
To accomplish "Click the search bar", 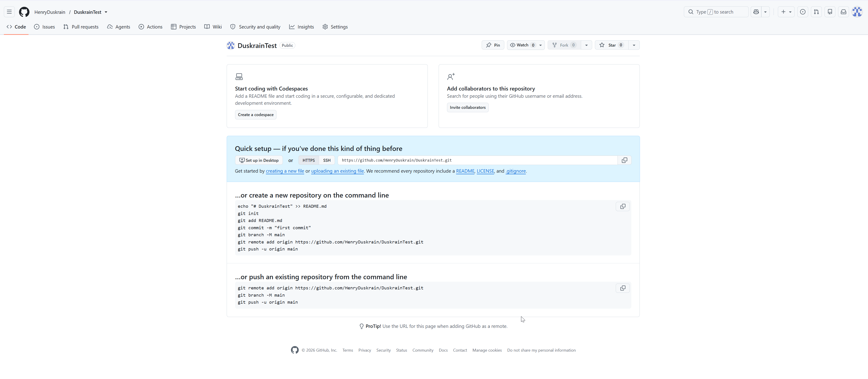I will (x=716, y=12).
